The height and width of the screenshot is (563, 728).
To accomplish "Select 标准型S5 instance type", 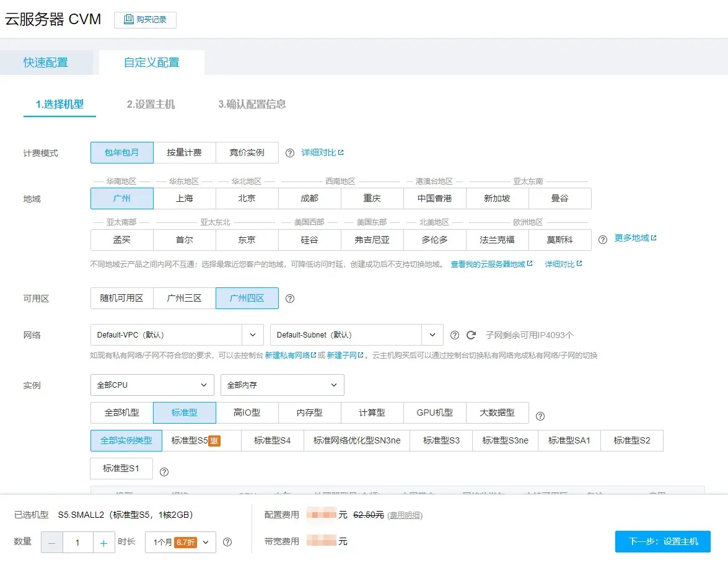I will pos(201,441).
